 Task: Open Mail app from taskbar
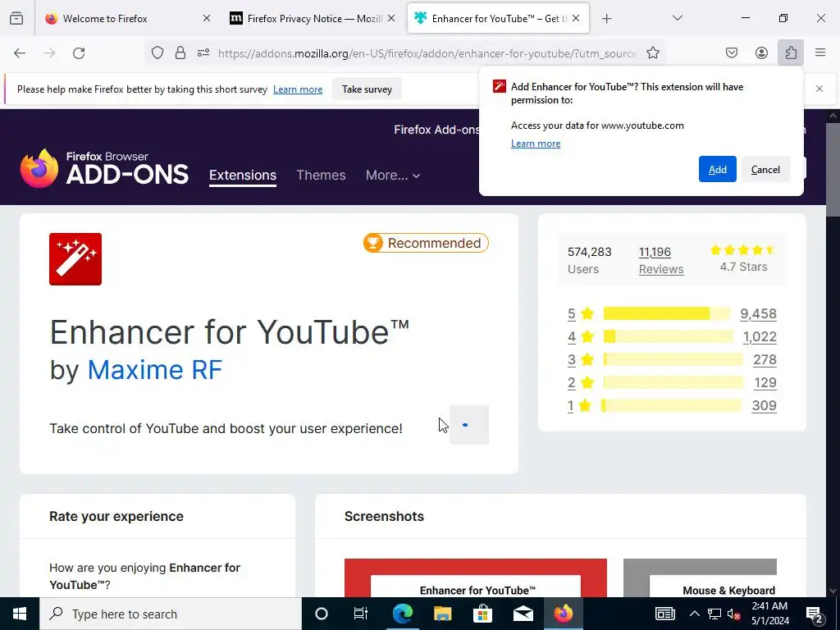(523, 614)
